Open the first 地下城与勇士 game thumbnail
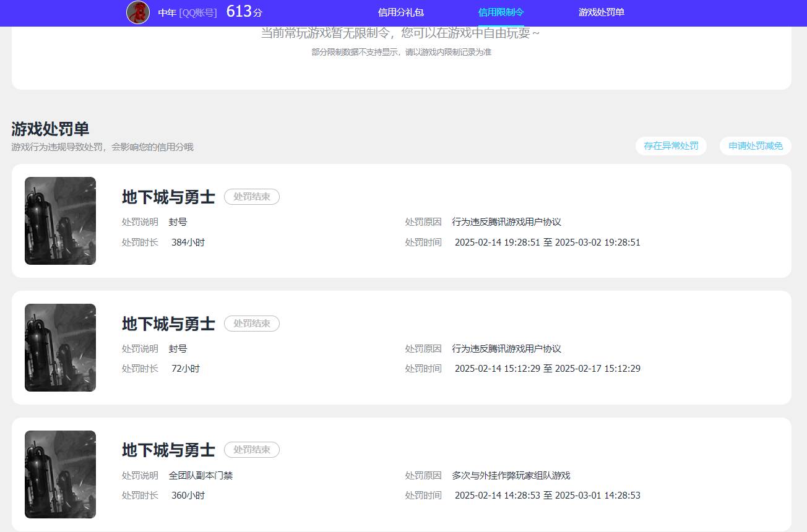 60,220
